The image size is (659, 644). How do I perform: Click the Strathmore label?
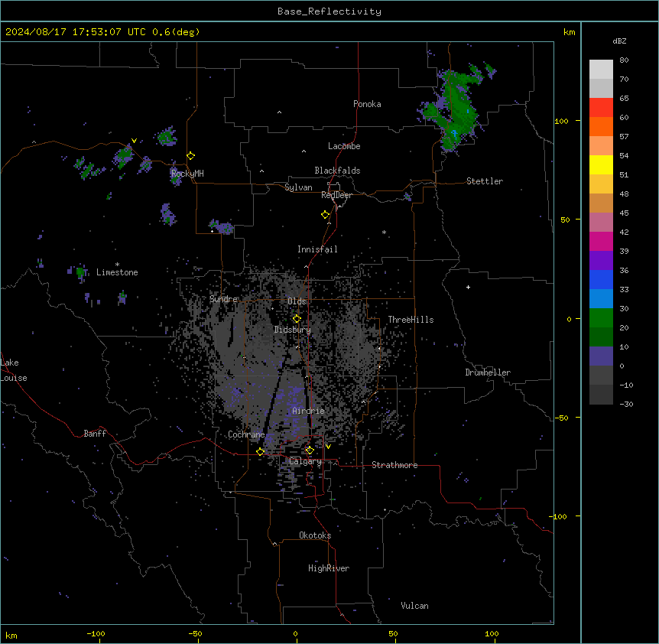394,465
